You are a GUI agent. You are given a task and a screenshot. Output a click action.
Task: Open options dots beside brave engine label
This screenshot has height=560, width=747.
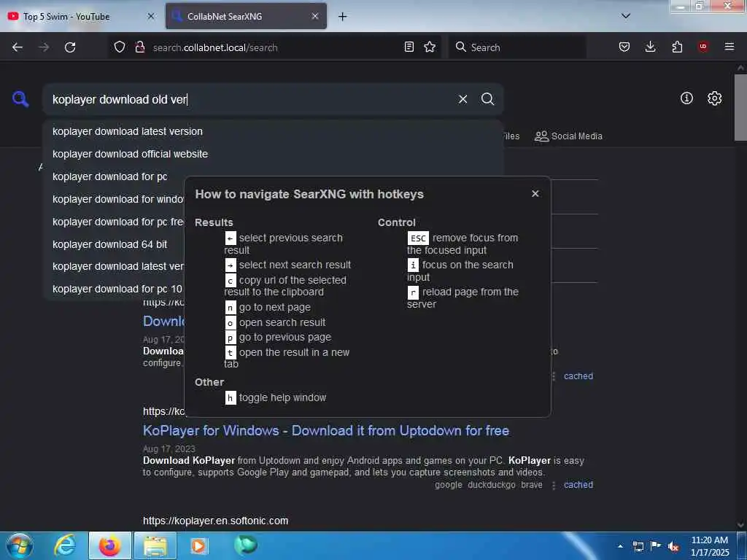coord(554,485)
